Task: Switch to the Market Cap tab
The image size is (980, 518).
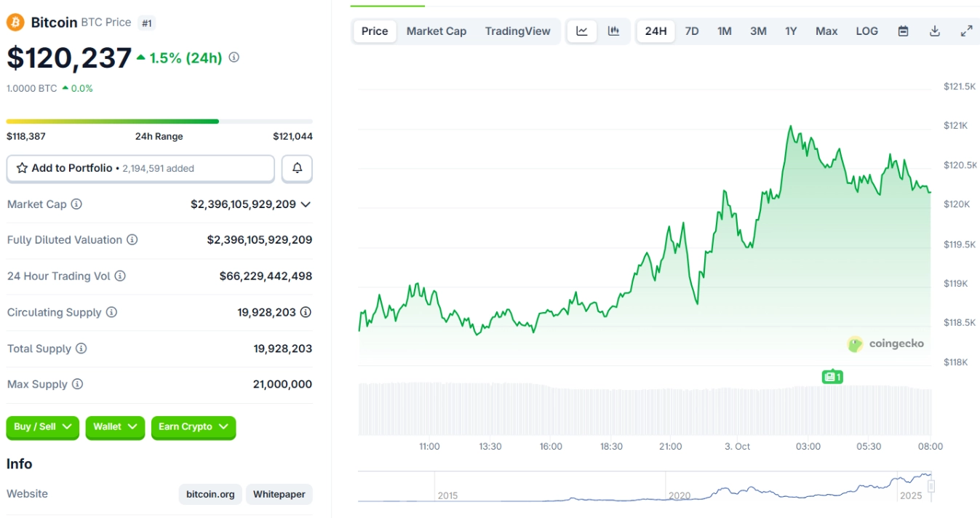Action: [436, 31]
